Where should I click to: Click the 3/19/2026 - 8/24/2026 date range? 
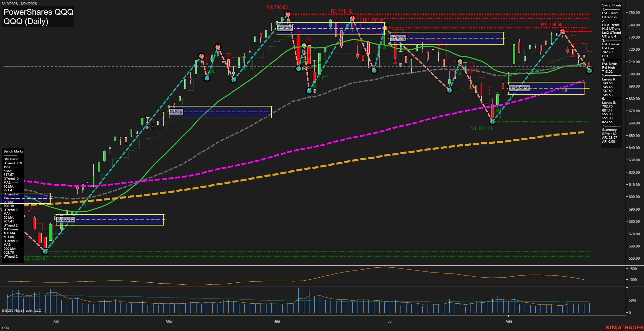coord(19,4)
